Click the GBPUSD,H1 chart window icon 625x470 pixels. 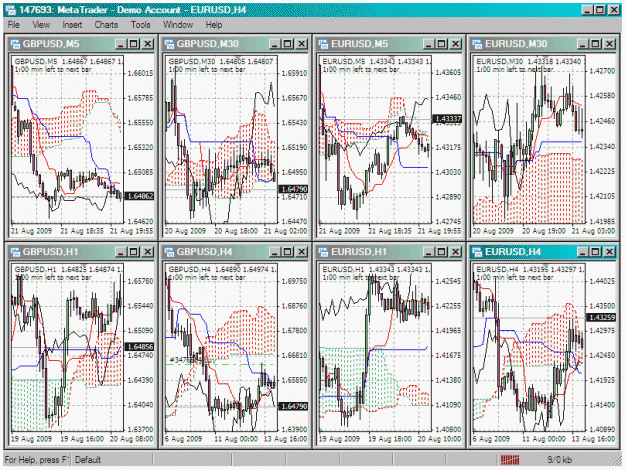15,252
